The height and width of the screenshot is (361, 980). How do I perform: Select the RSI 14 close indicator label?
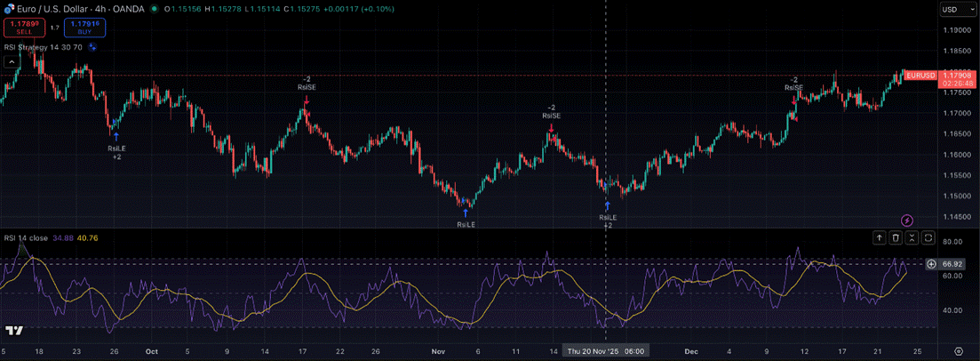point(26,237)
